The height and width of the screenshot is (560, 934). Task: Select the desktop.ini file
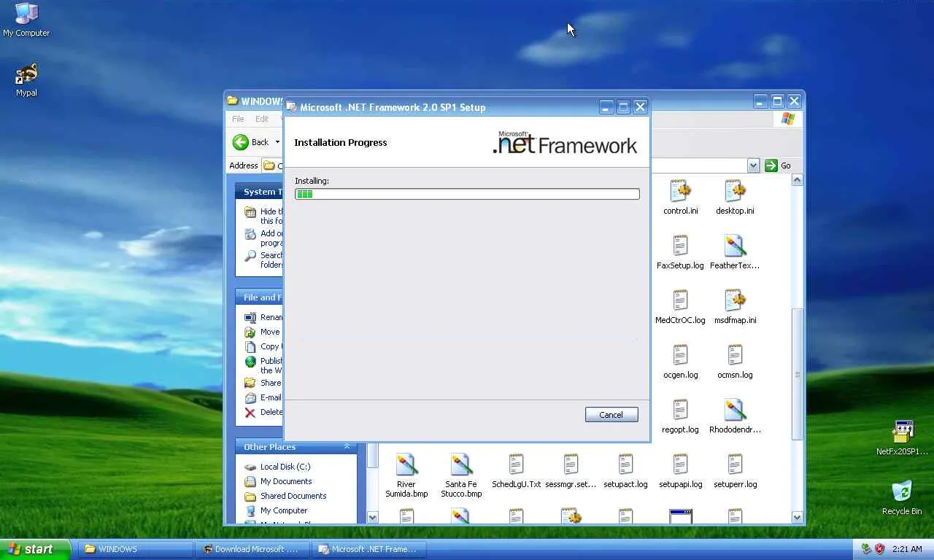point(735,198)
